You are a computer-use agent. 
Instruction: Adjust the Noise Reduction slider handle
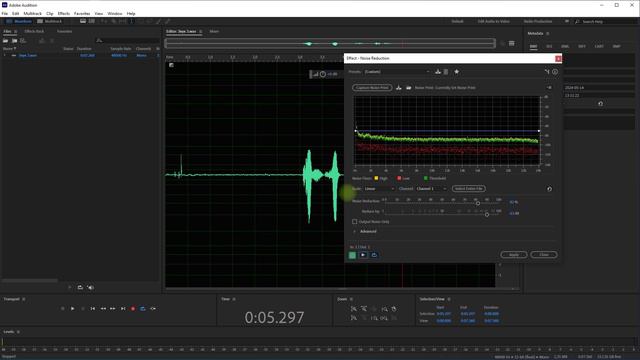(x=478, y=203)
